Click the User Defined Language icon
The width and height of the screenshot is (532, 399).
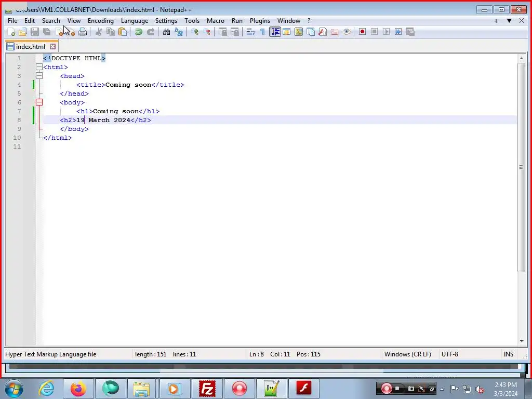tap(287, 32)
